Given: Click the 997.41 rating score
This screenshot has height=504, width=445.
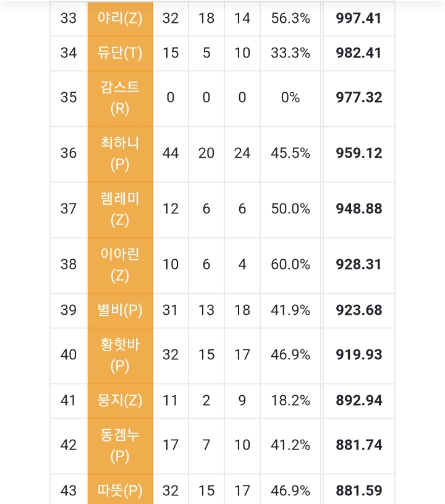Looking at the screenshot, I should [x=358, y=19].
